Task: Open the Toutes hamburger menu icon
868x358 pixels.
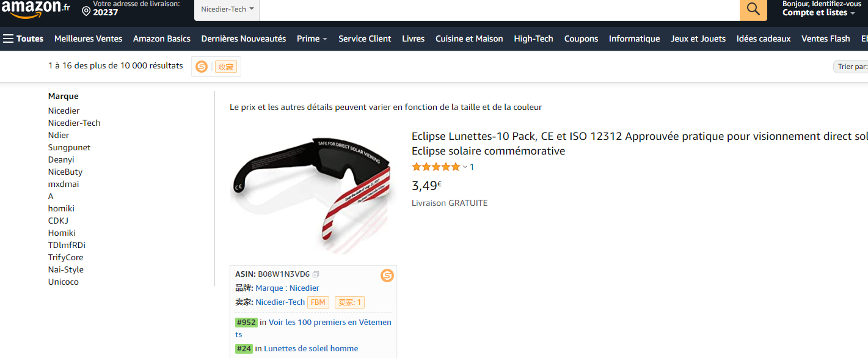Action: [8, 38]
